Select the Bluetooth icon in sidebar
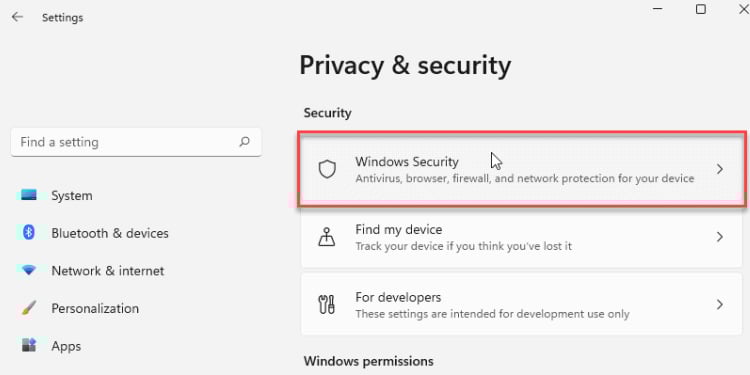The height and width of the screenshot is (375, 750). 29,233
